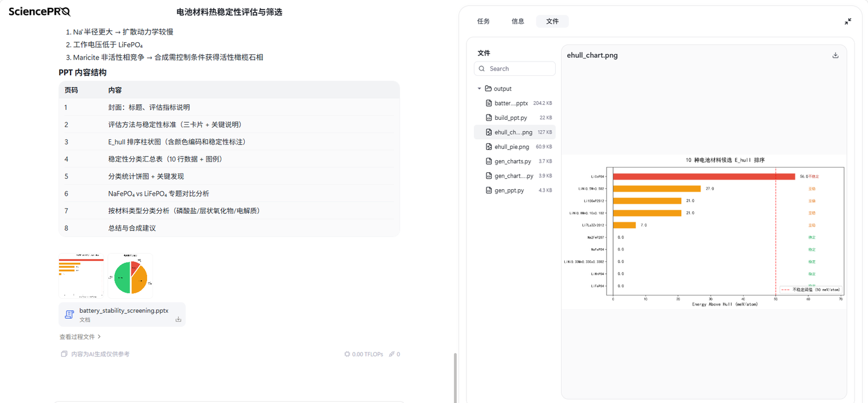Click the 页码 column header
Screen dimensions: 868x403
pos(71,90)
